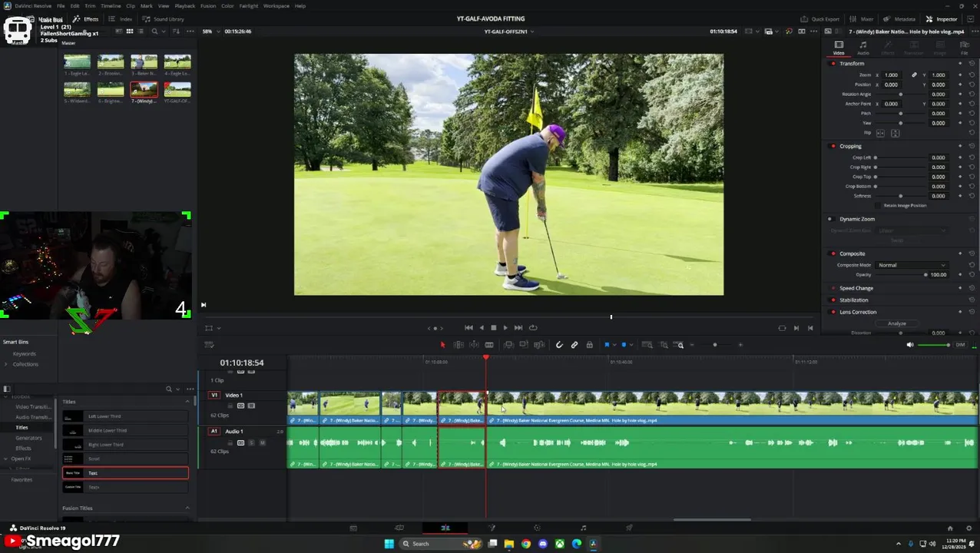Add a blue marker on the timeline
The height and width of the screenshot is (553, 980).
point(624,345)
